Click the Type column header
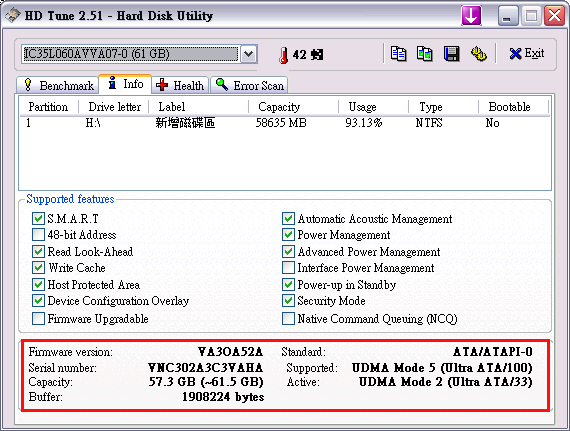 (443, 107)
